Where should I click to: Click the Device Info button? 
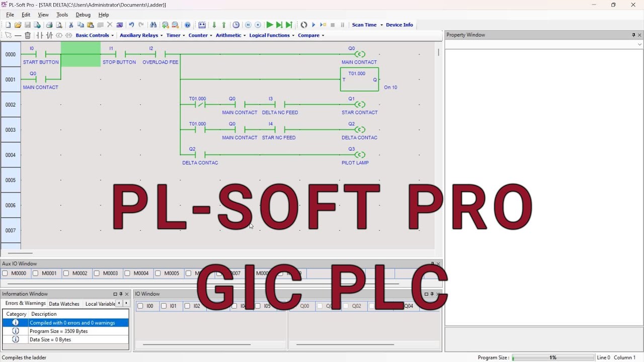[399, 25]
